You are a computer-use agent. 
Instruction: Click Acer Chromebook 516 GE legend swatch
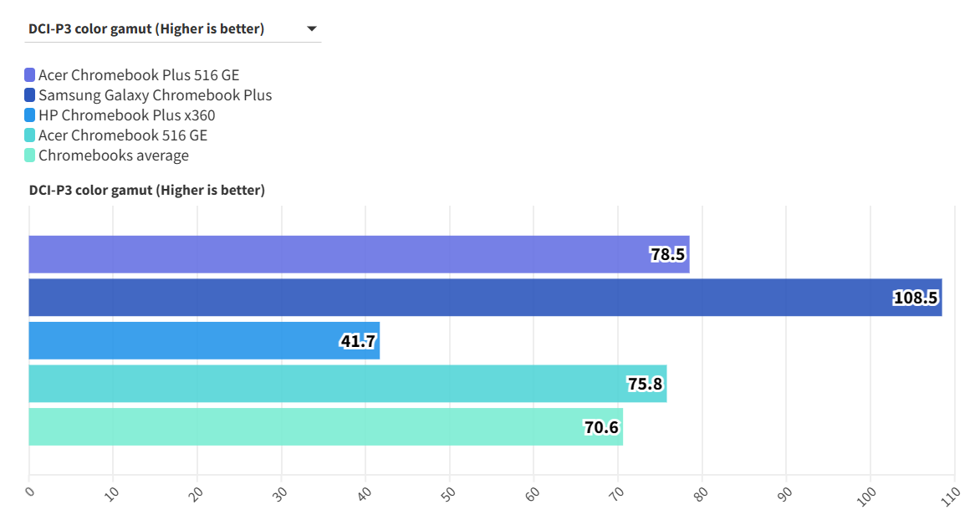point(30,135)
